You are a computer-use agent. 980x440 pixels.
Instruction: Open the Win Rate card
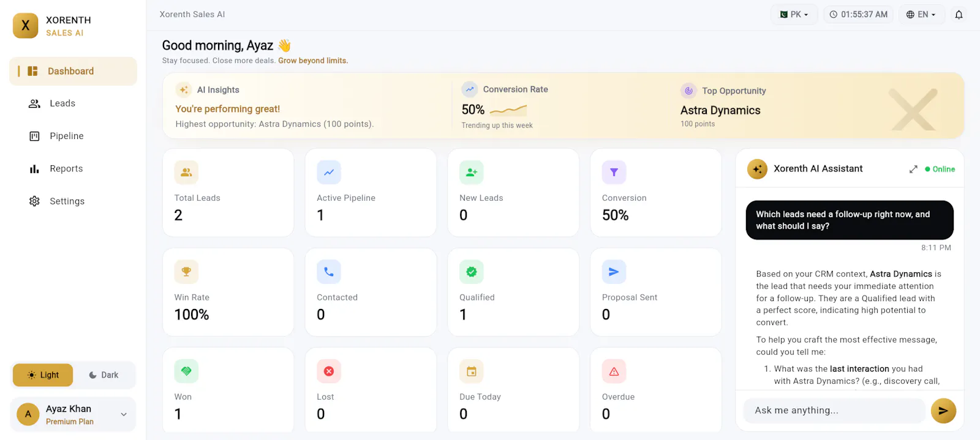pyautogui.click(x=228, y=292)
